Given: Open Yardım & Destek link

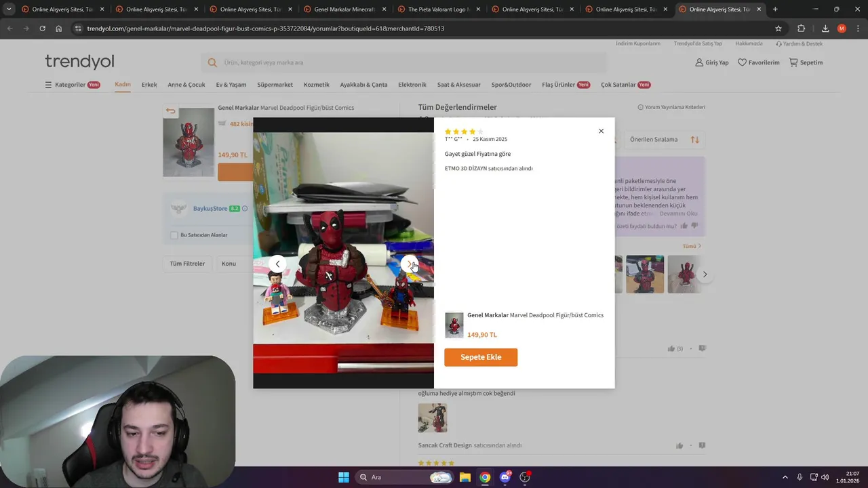Looking at the screenshot, I should pos(799,43).
